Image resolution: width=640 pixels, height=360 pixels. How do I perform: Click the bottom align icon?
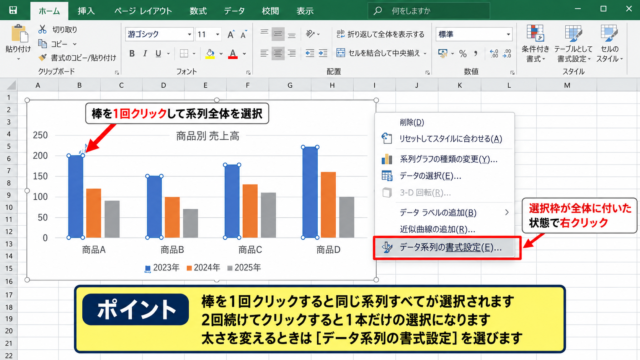tap(291, 35)
